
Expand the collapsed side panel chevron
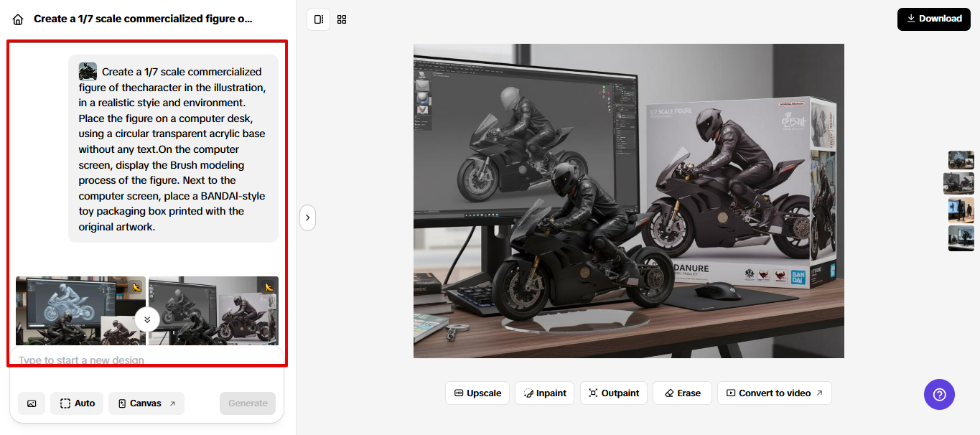pyautogui.click(x=307, y=217)
